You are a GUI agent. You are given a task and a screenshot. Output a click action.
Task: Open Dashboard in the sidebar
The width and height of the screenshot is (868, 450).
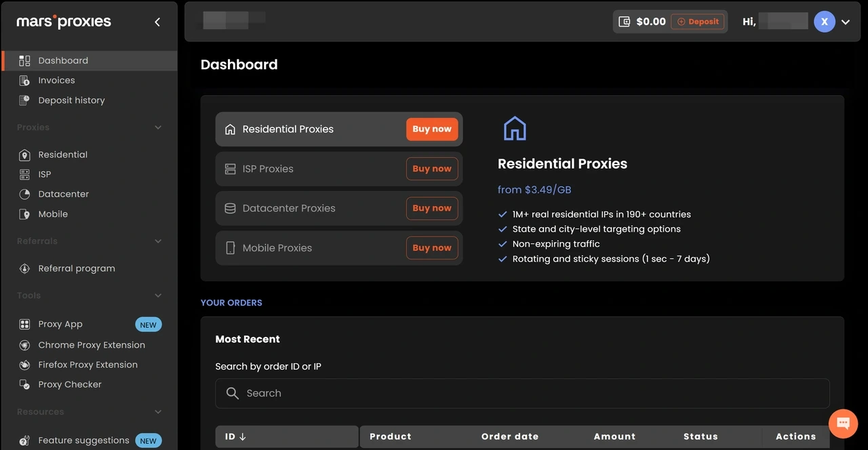[90, 60]
